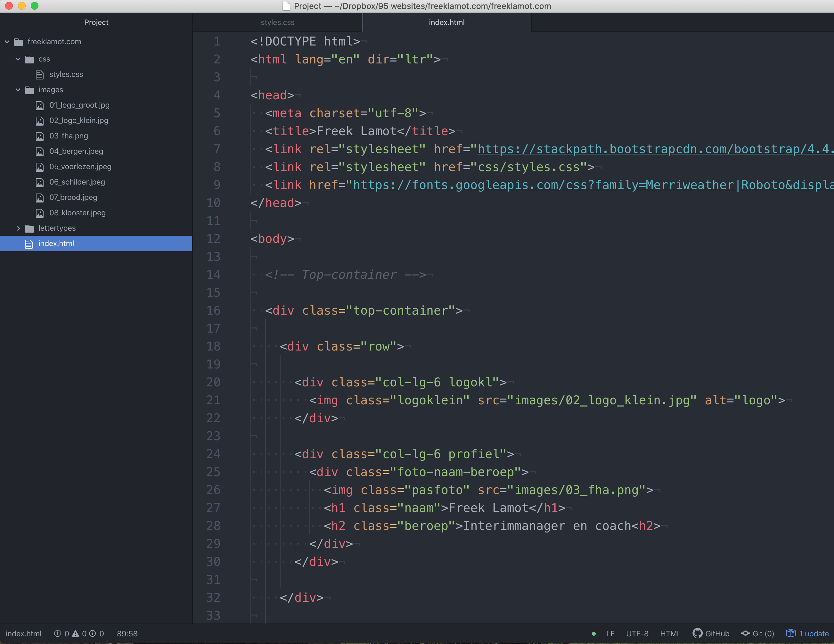Collapse the images folder chevron
Screen dimensions: 834x644
pos(18,90)
